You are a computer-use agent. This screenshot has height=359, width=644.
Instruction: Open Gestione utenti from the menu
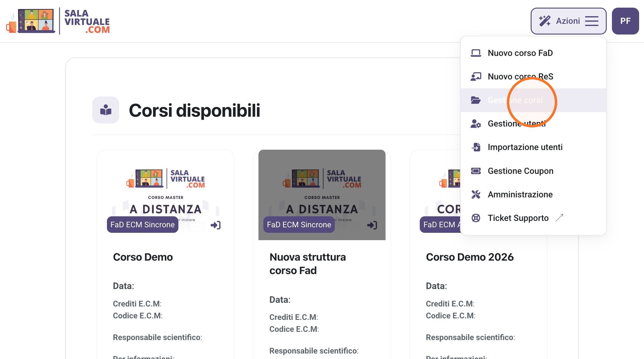pyautogui.click(x=533, y=124)
